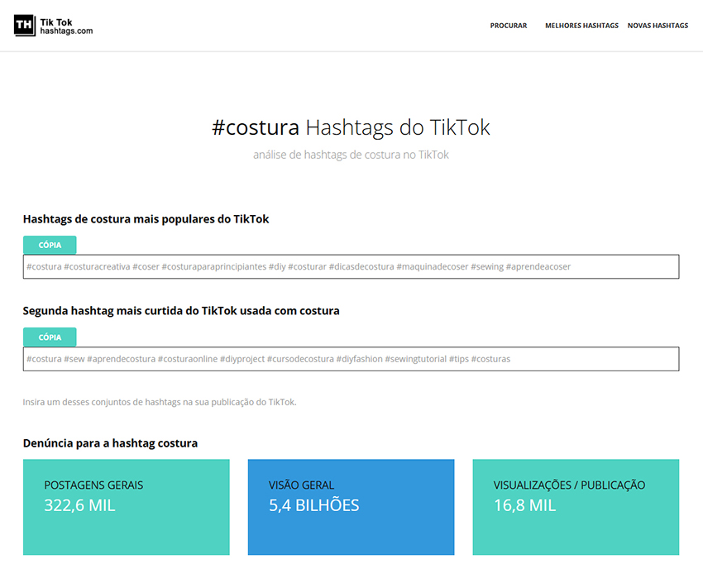Viewport: 703px width, 588px height.
Task: Select the green POSTAGENS GERAIS card label
Action: pyautogui.click(x=93, y=485)
